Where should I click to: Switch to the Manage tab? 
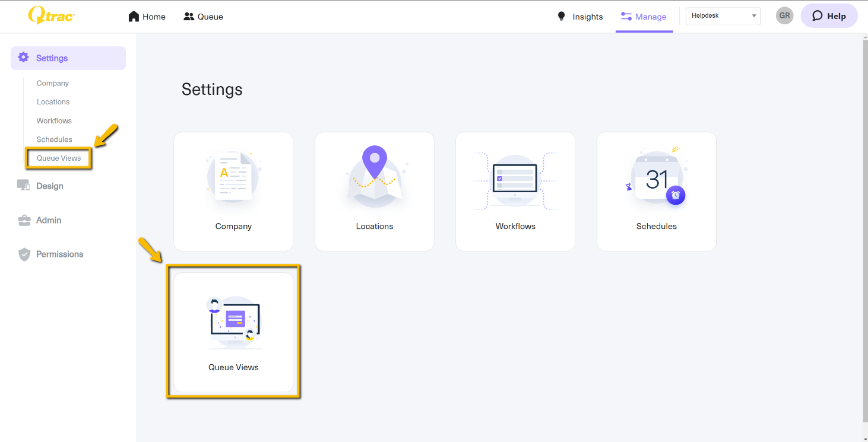[644, 17]
